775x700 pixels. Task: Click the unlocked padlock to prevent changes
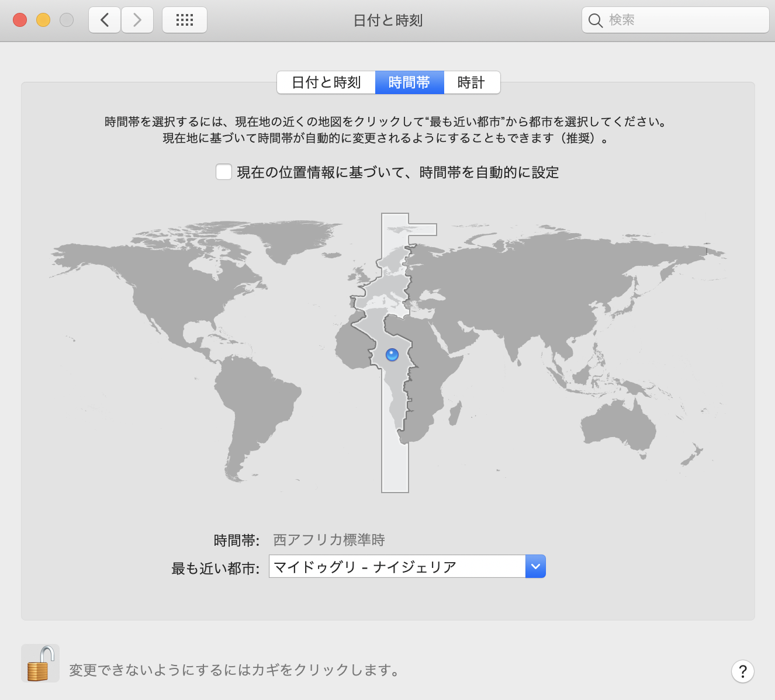coord(40,663)
